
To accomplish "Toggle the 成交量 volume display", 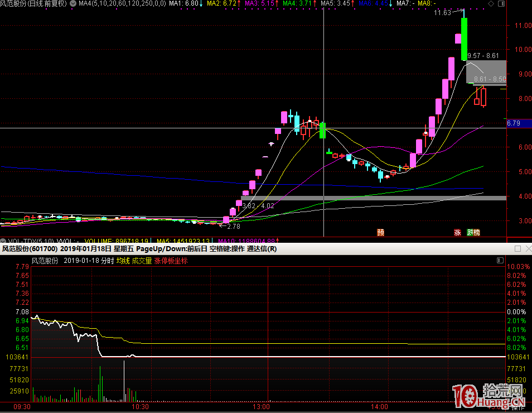I will (142, 261).
